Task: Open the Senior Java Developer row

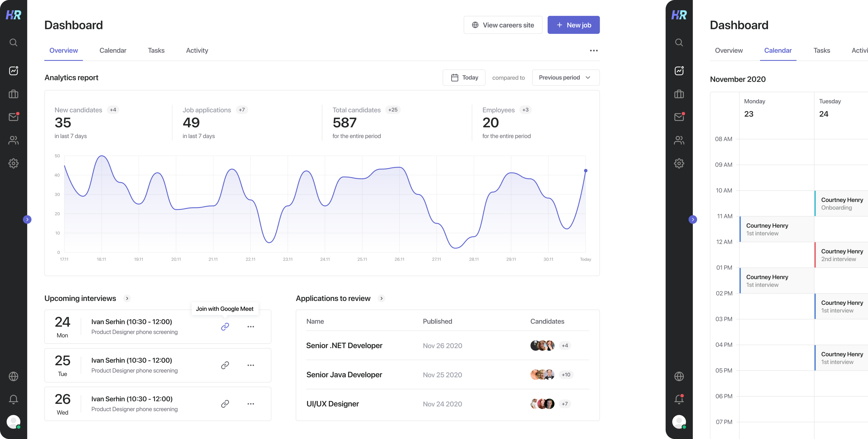Action: click(x=344, y=375)
